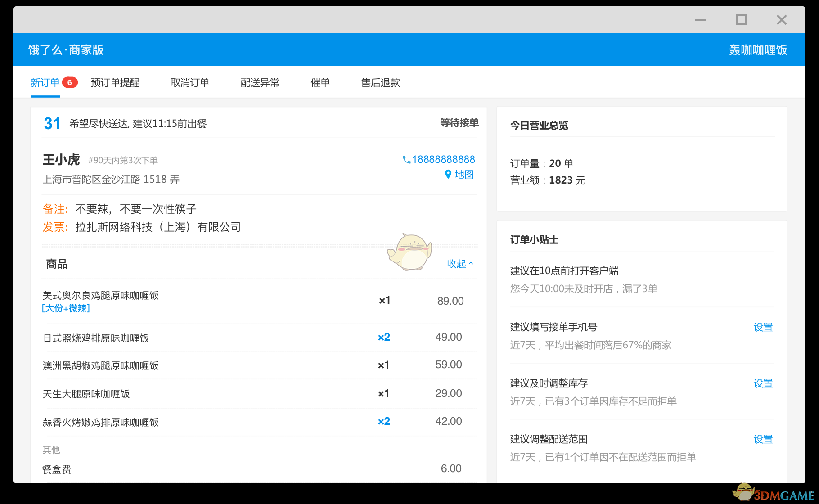The width and height of the screenshot is (819, 504).
Task: Open the 售后退款 tab
Action: tap(380, 82)
